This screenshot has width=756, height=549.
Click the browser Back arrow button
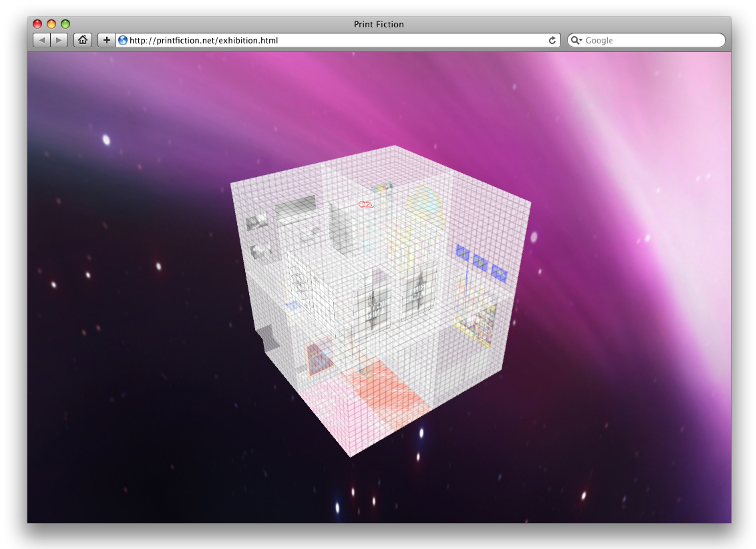[x=42, y=41]
